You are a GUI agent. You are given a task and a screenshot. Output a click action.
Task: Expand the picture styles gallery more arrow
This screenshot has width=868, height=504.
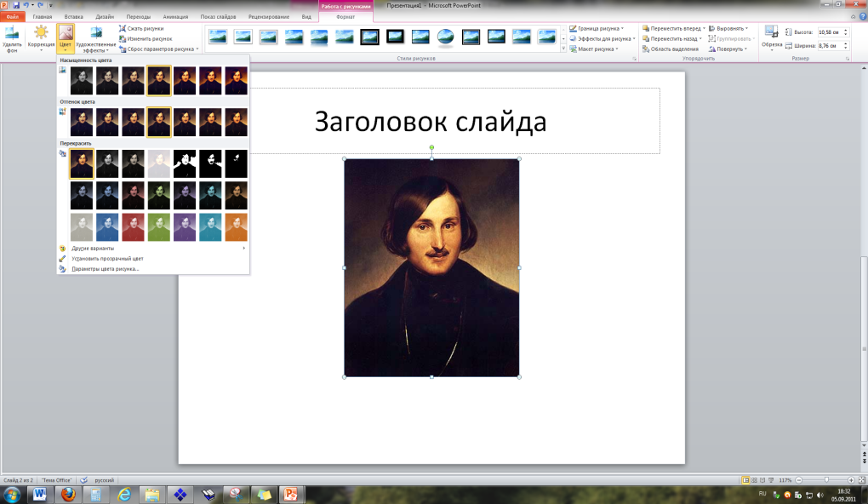563,49
